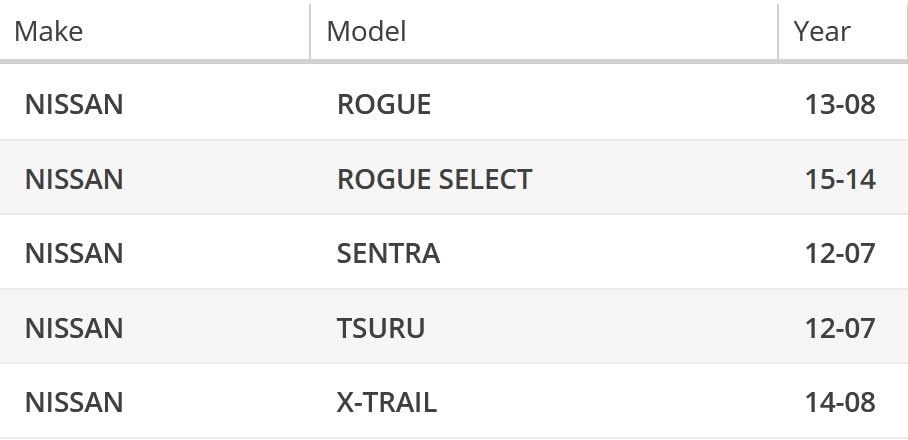Select the Year column header
The image size is (908, 440).
(x=822, y=31)
